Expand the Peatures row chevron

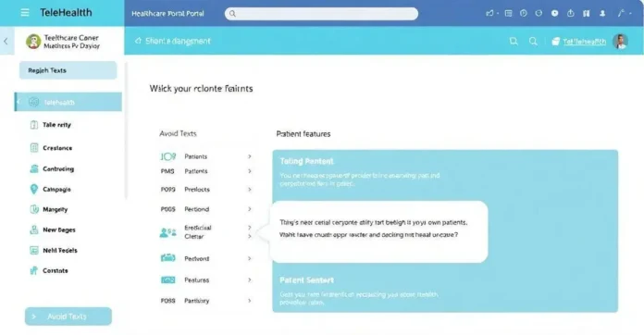click(x=249, y=280)
